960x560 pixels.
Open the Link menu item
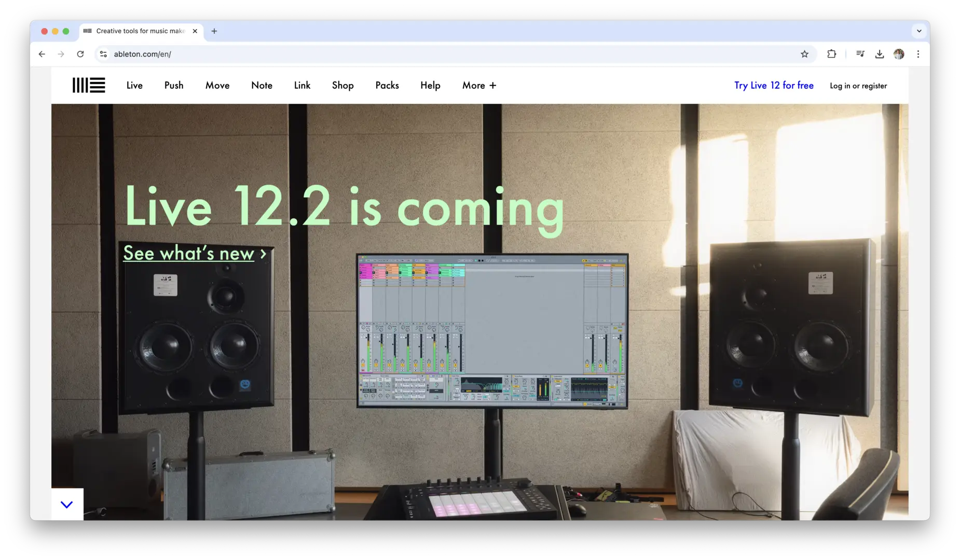pos(302,86)
